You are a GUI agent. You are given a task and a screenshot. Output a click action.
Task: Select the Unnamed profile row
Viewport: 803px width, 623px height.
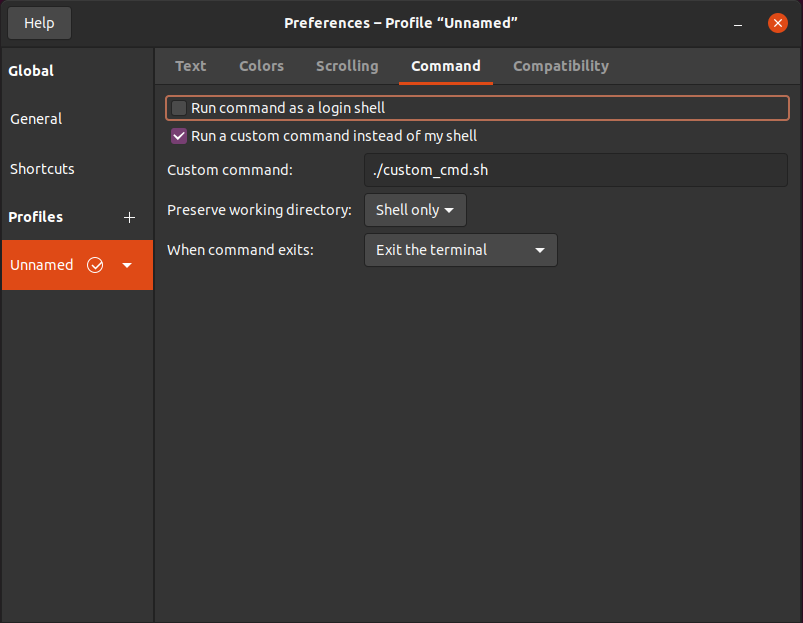(x=77, y=265)
